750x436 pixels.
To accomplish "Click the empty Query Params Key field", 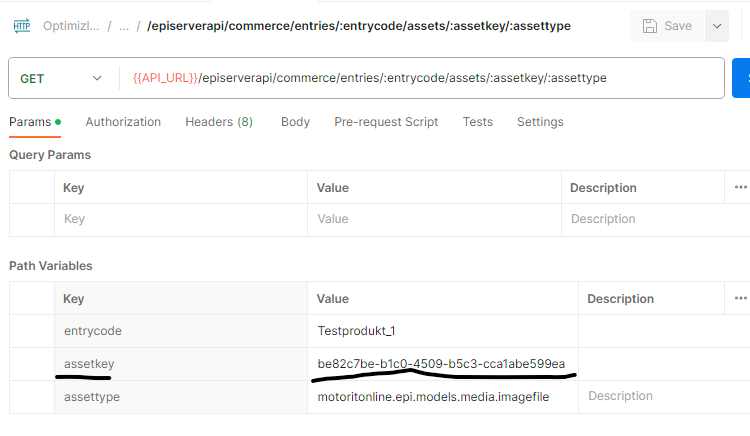I will 180,219.
